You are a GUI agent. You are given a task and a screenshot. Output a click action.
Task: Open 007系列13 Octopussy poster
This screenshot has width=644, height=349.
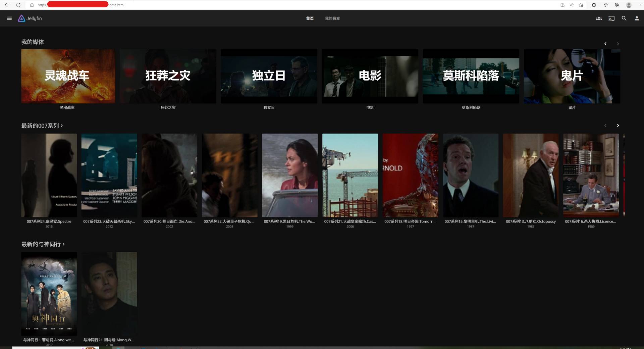[531, 175]
